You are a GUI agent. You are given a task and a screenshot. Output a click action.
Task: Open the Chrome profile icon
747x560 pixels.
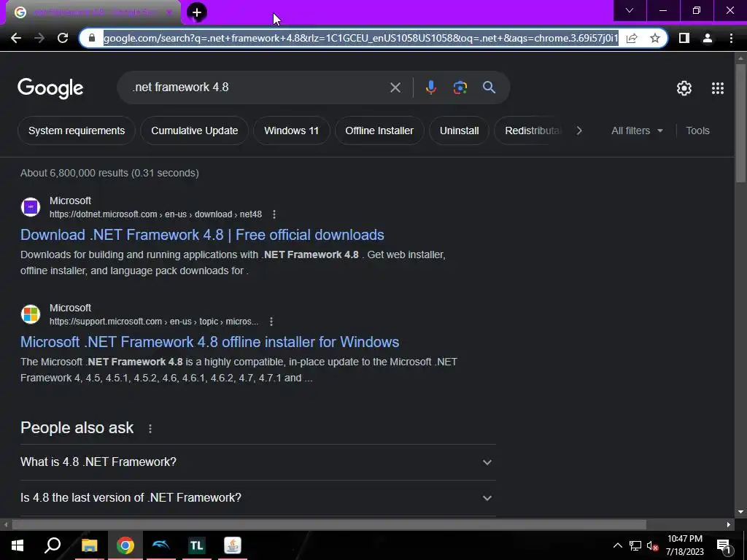(708, 38)
